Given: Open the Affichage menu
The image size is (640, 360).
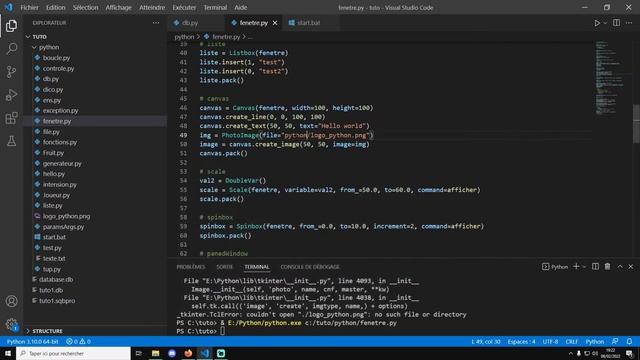Looking at the screenshot, I should 118,7.
